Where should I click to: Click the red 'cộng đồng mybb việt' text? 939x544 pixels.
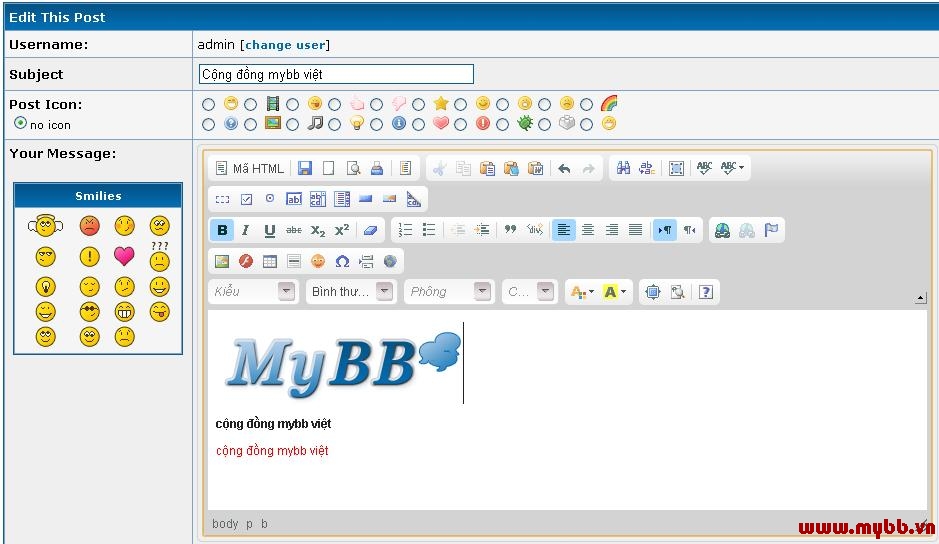[x=272, y=451]
